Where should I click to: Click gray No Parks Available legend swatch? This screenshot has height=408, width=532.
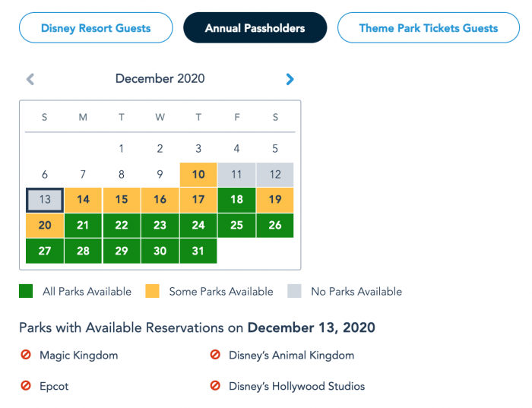tap(295, 291)
